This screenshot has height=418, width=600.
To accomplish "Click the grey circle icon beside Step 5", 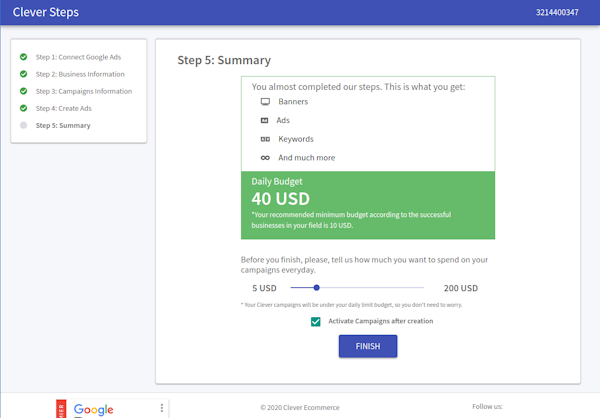I will [23, 125].
